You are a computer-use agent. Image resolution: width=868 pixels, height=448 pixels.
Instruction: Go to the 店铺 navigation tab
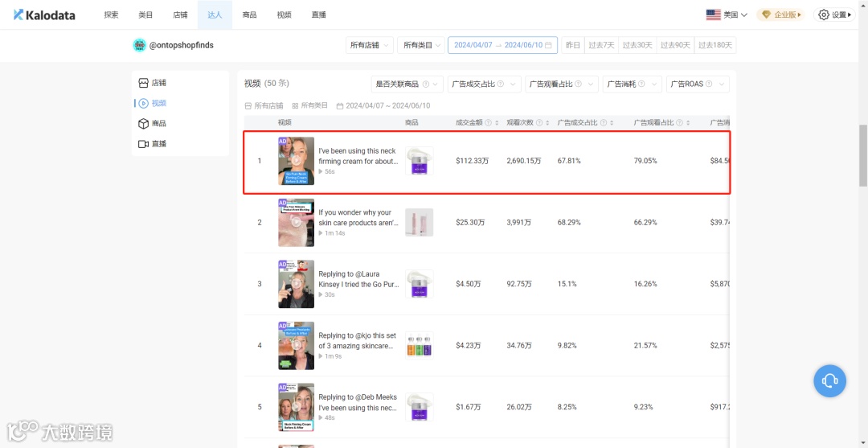(x=181, y=15)
